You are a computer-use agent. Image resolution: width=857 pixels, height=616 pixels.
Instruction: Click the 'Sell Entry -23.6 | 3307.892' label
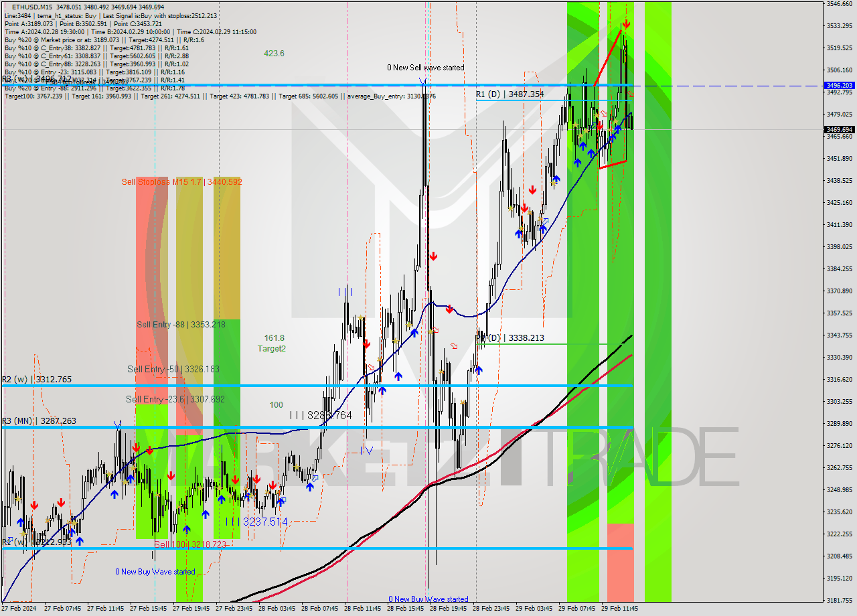tap(175, 399)
